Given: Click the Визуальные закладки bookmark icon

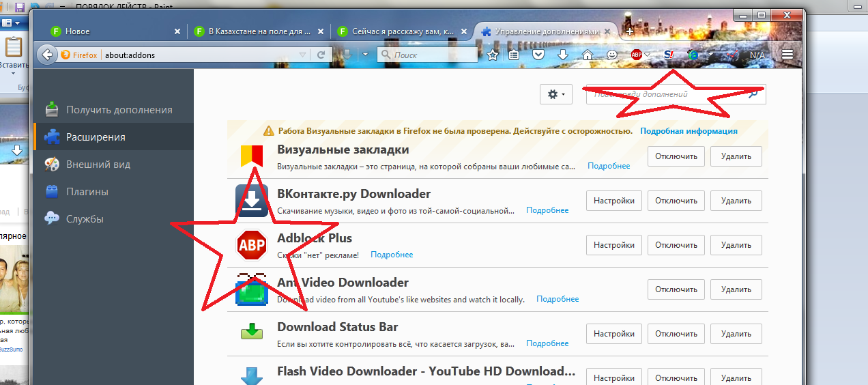Looking at the screenshot, I should pyautogui.click(x=250, y=156).
